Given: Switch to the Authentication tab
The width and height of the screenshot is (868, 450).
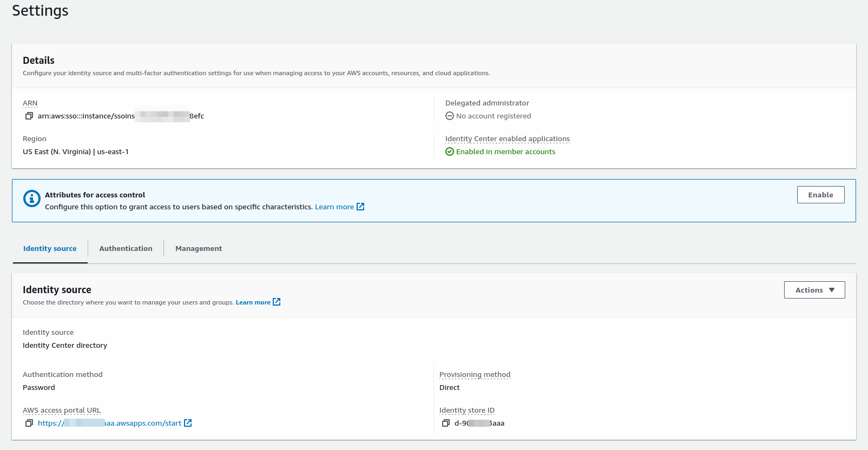Looking at the screenshot, I should (x=126, y=249).
